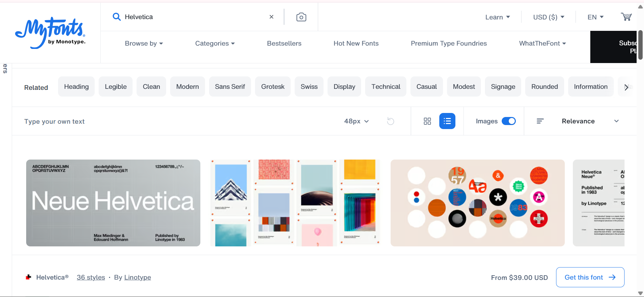This screenshot has height=297, width=644.
Task: Open Hot New Fonts
Action: click(356, 43)
